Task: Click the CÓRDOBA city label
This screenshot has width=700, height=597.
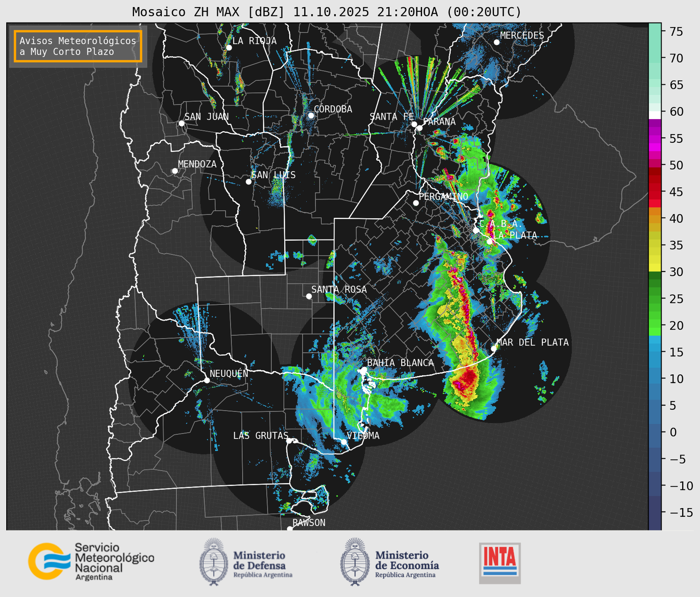Action: (x=333, y=109)
